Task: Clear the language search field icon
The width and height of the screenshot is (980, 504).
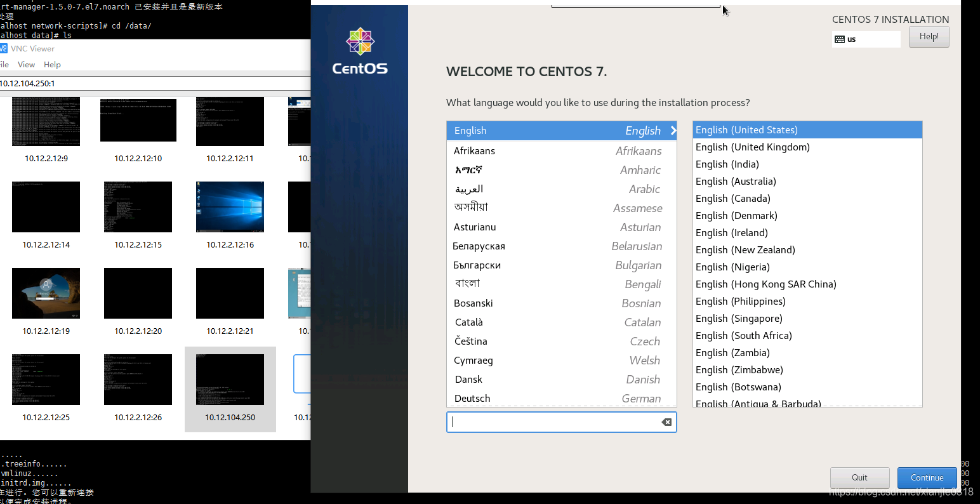Action: (666, 422)
